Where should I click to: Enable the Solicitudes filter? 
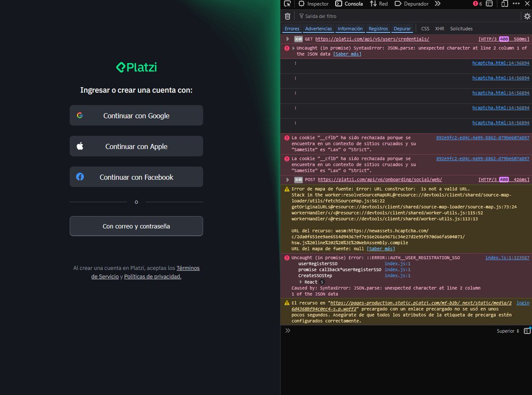[461, 28]
